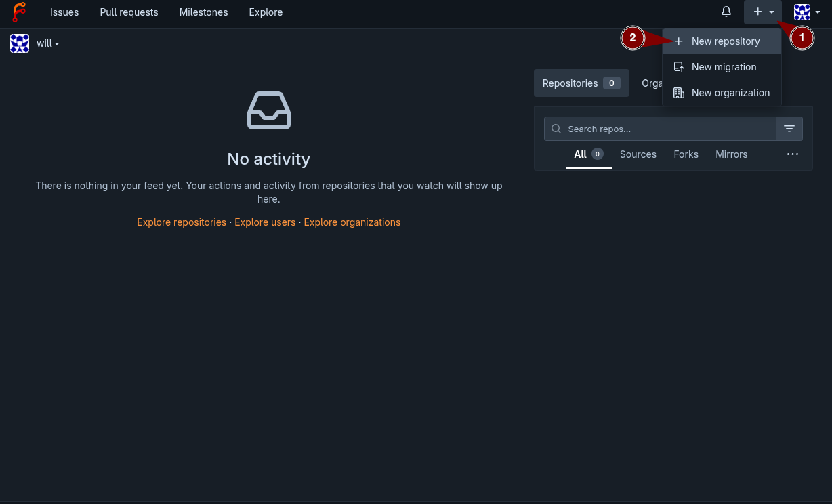The image size is (832, 504).
Task: Open the Issues page
Action: tap(64, 12)
